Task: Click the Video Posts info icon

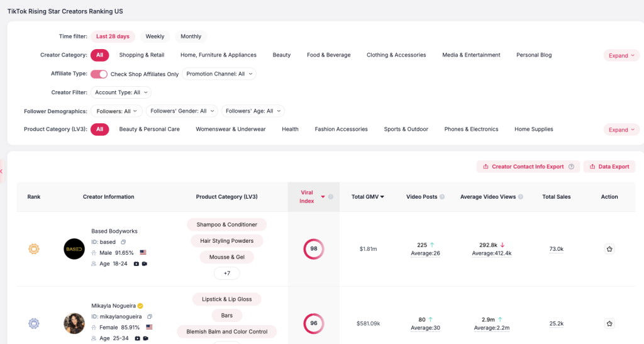Action: pos(442,197)
